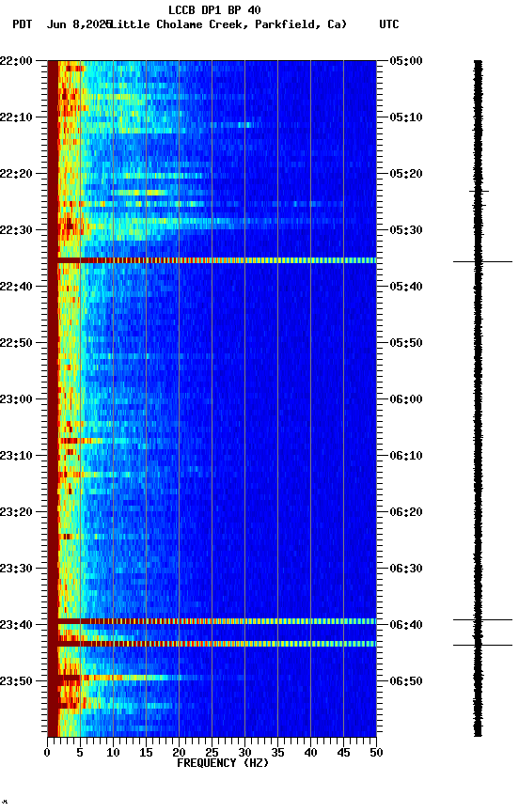This screenshot has height=812, width=519.
Task: Click the "30" frequency axis value
Action: tap(244, 753)
